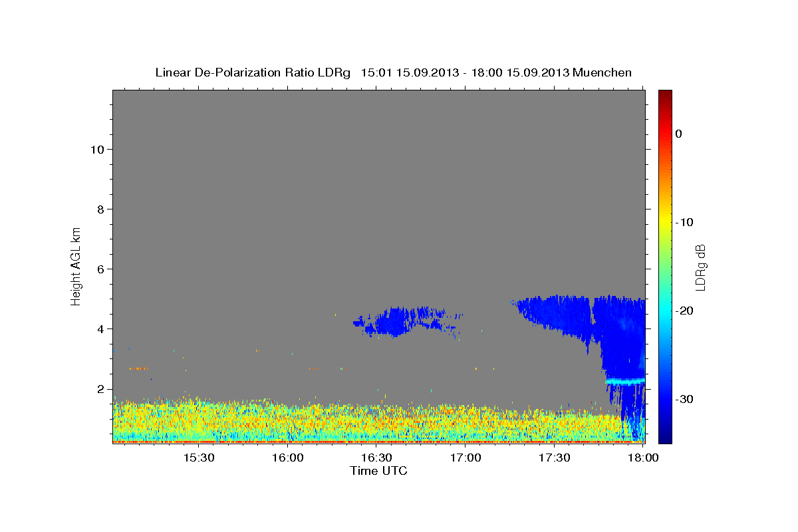
Task: Click the height tick label 8
Action: pyautogui.click(x=100, y=209)
